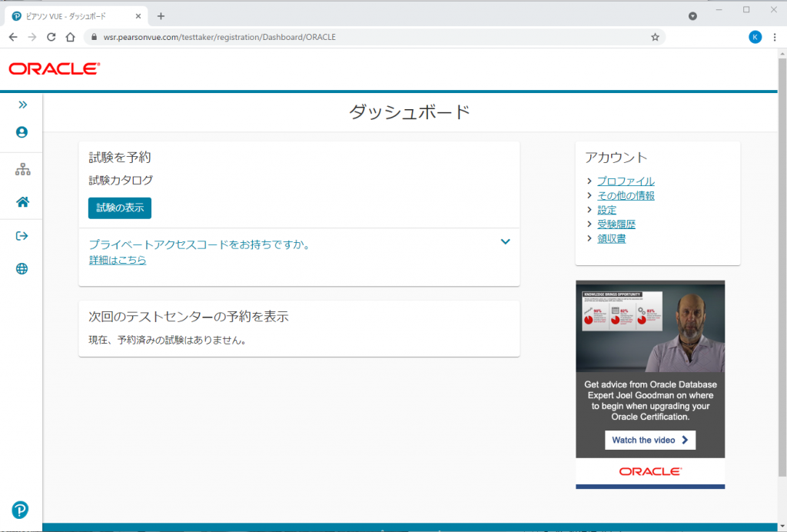The width and height of the screenshot is (787, 532).
Task: Open language selection globe icon
Action: pyautogui.click(x=22, y=269)
